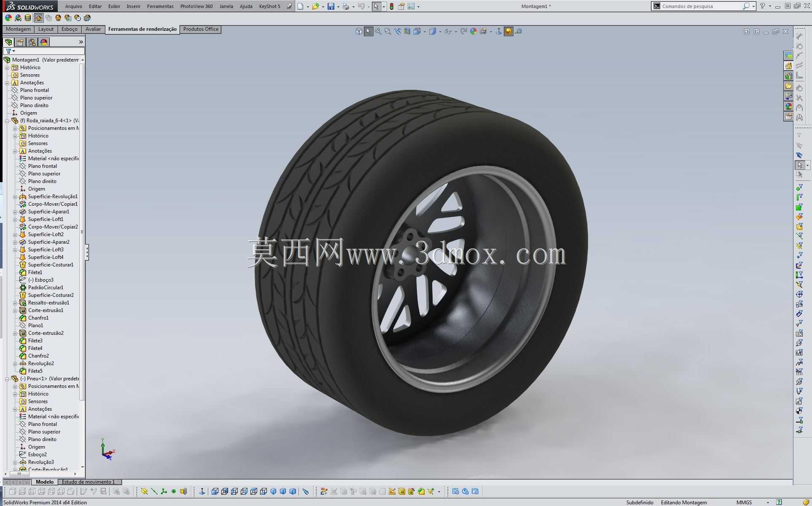The image size is (812, 506).
Task: Open the FeatureManager design tree tab icon
Action: click(x=8, y=42)
